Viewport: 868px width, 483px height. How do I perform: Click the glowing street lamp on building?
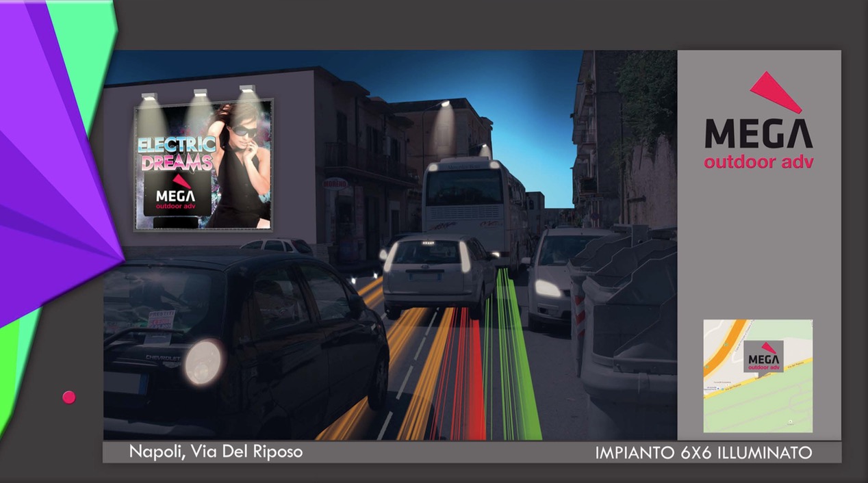pos(446,105)
